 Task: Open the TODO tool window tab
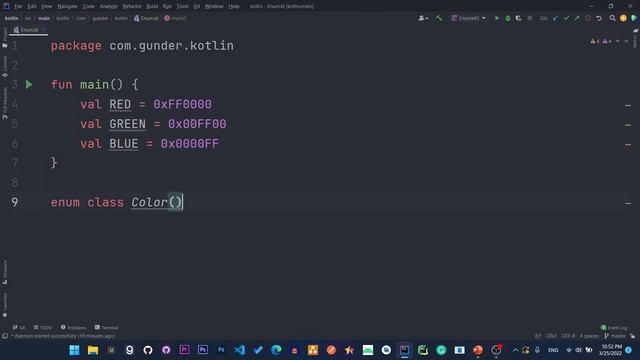pos(43,328)
